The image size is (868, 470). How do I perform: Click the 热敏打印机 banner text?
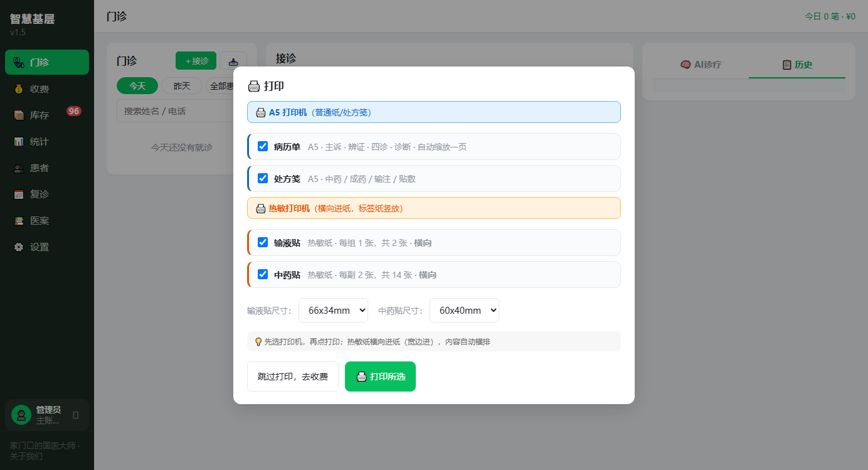tap(336, 208)
